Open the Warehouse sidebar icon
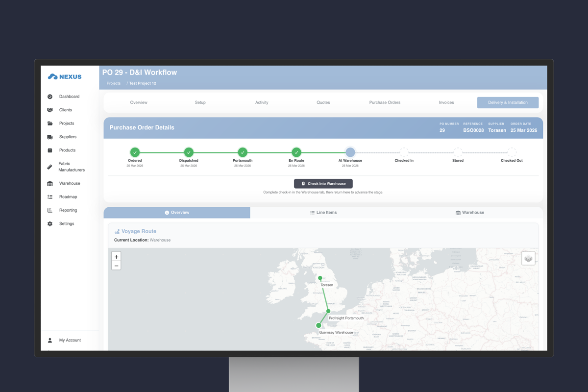Viewport: 588px width, 392px height. pos(50,184)
